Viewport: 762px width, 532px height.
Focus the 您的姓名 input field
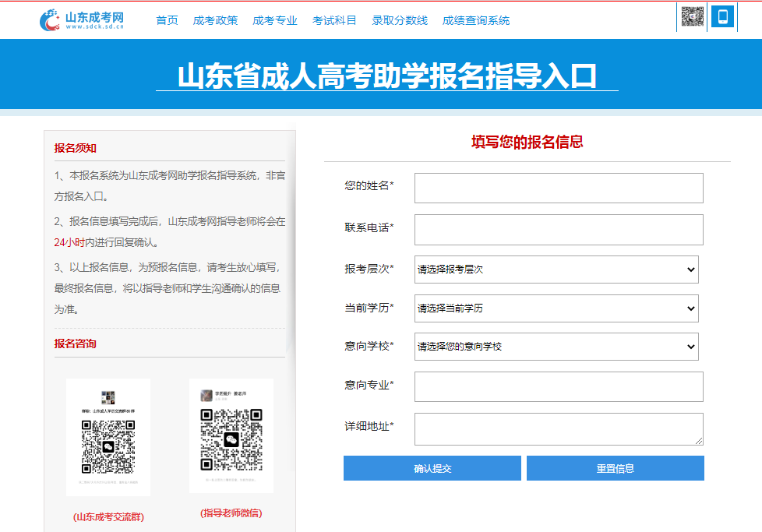[559, 188]
